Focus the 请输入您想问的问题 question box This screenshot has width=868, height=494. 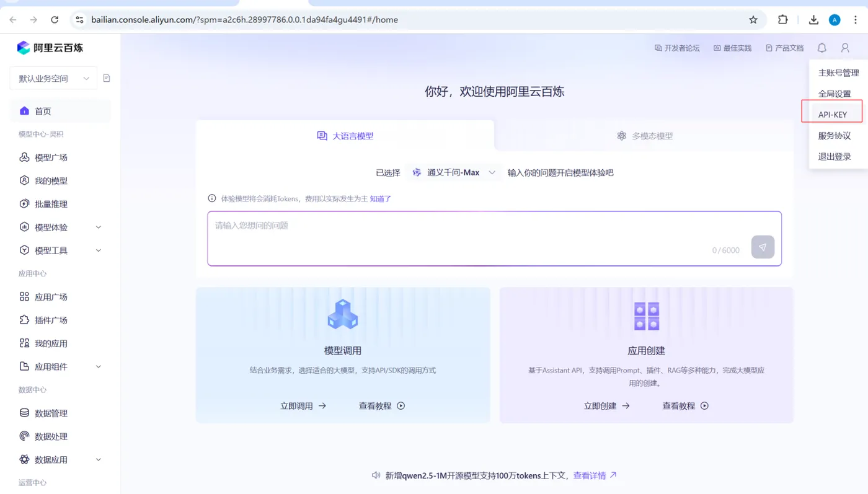[x=494, y=239]
